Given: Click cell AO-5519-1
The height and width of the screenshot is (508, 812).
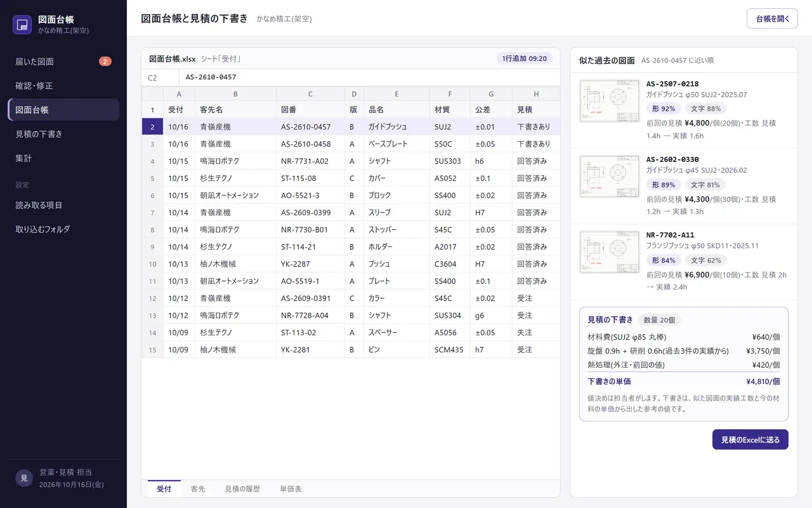Looking at the screenshot, I should 310,281.
